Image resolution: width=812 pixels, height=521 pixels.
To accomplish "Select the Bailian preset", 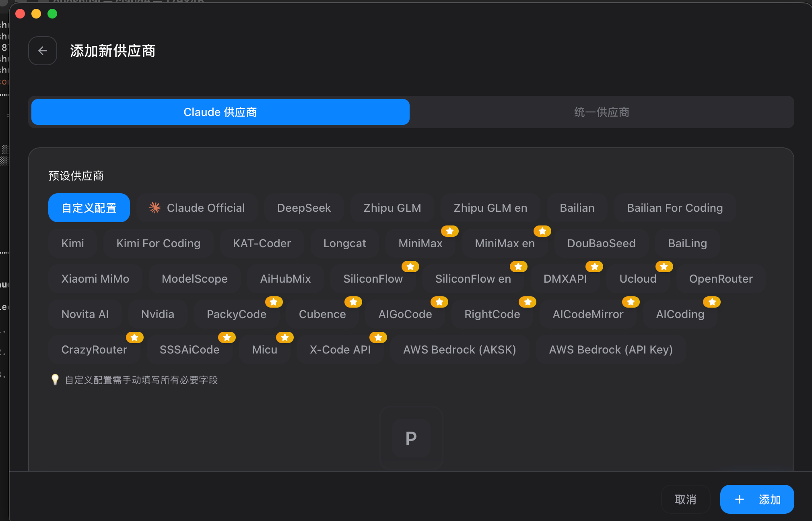I will pos(577,208).
